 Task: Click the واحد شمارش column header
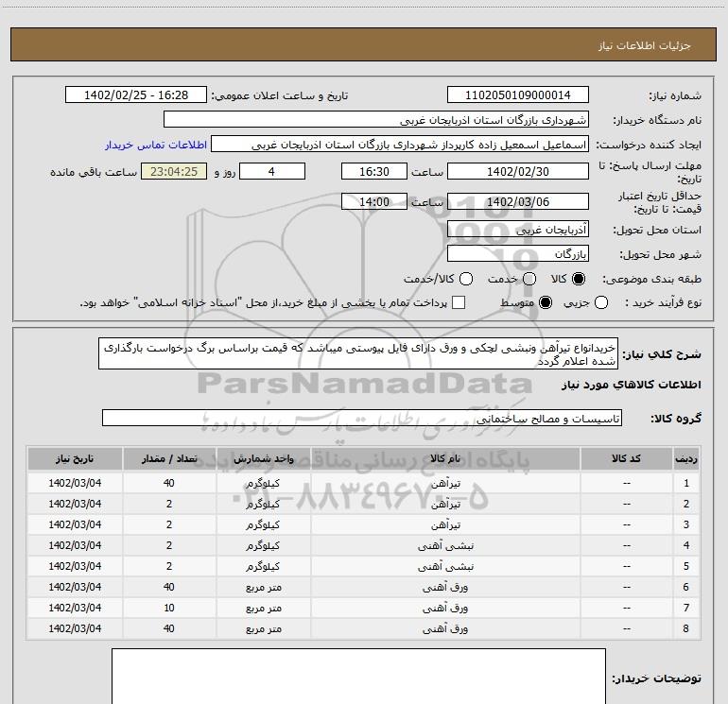click(263, 459)
